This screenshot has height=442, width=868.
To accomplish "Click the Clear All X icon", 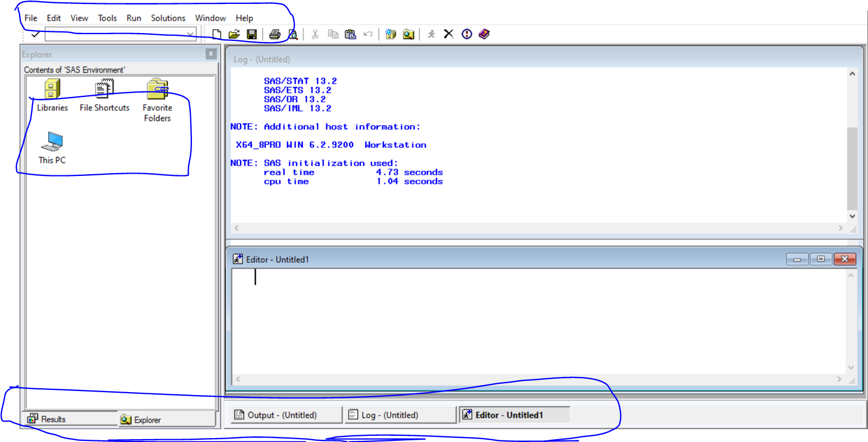I will click(448, 35).
